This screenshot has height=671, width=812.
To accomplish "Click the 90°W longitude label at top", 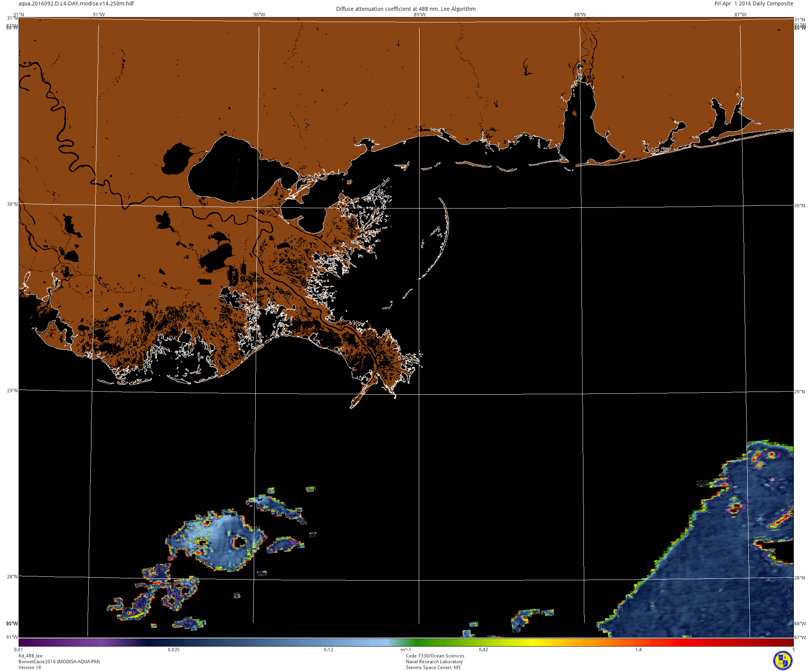I will coord(259,15).
